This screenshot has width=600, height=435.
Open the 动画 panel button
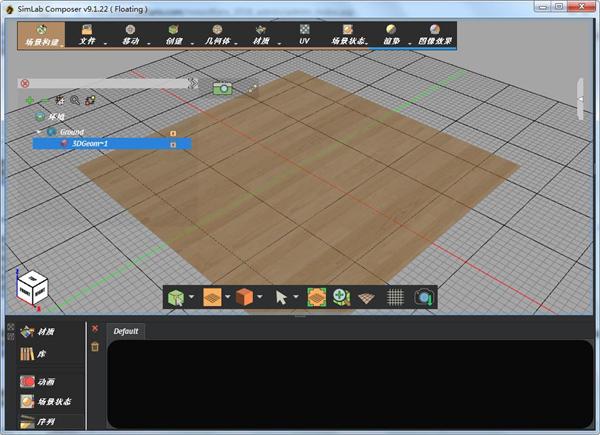(x=45, y=382)
